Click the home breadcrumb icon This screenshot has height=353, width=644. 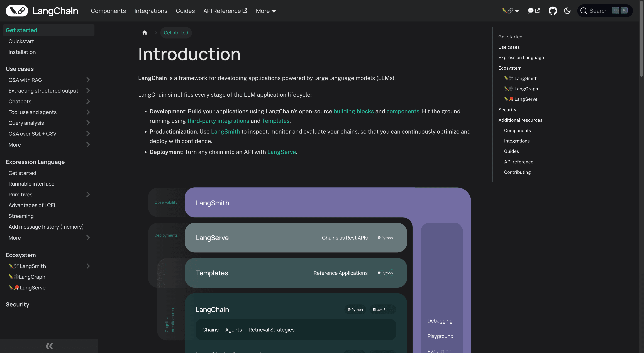145,33
